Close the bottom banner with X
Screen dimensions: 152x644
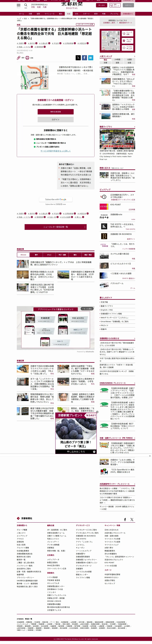[x=150, y=456]
